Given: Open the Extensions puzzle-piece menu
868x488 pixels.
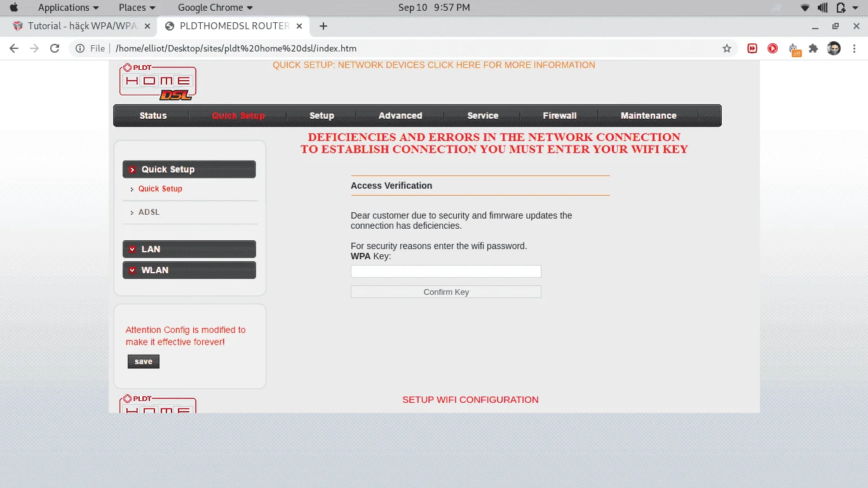Looking at the screenshot, I should pos(813,48).
